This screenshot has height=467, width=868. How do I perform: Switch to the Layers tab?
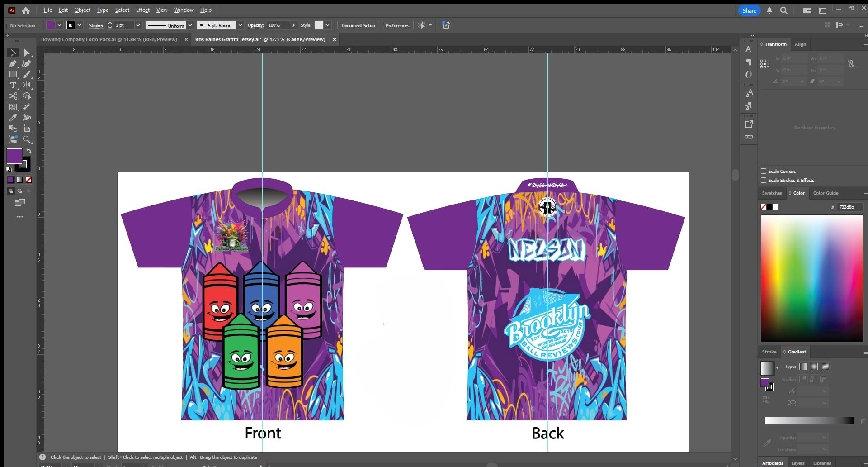point(798,463)
